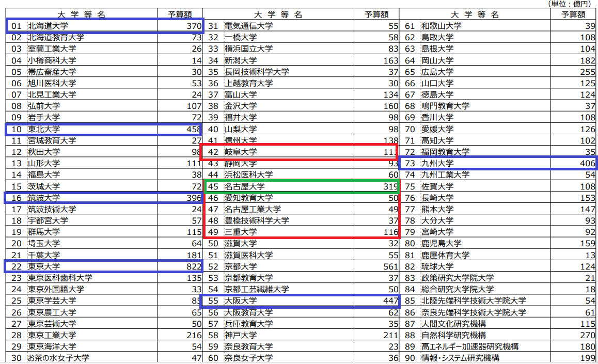Click the 帯広畜産大学 cell

coord(52,72)
